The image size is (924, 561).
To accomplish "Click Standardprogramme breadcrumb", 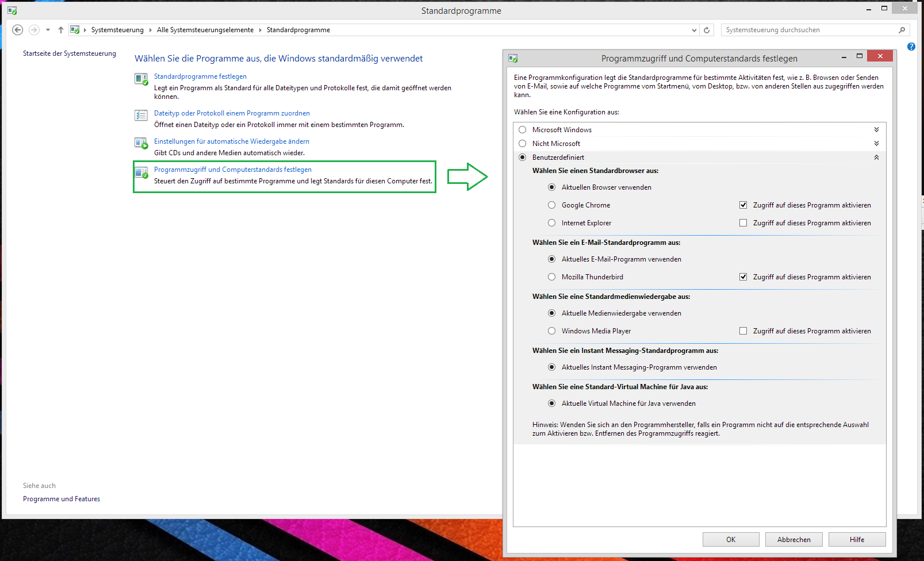I will (298, 30).
